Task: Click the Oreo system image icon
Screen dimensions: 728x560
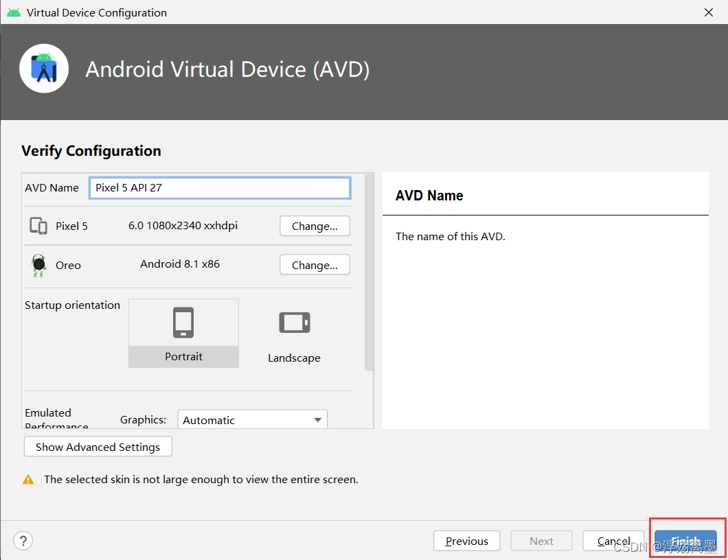Action: pyautogui.click(x=39, y=265)
